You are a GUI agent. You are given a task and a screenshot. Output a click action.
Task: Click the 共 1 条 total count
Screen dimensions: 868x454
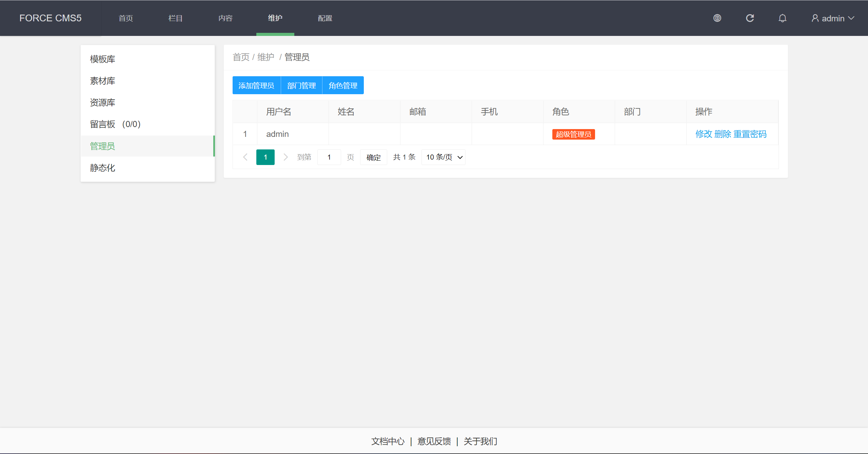404,157
